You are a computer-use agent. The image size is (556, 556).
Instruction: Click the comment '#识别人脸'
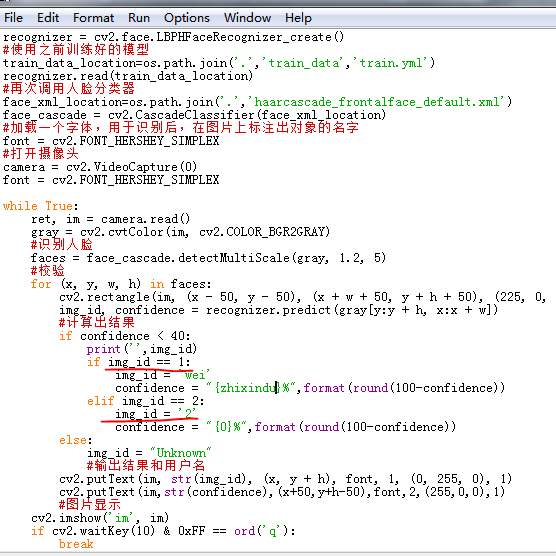pyautogui.click(x=62, y=245)
